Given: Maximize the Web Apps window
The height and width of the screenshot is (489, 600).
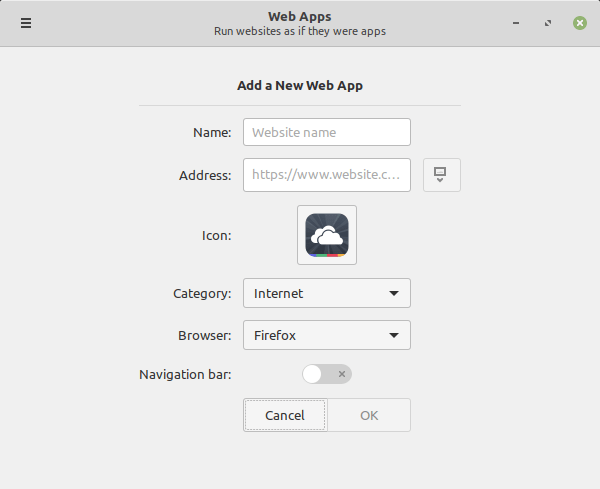Looking at the screenshot, I should pyautogui.click(x=548, y=23).
